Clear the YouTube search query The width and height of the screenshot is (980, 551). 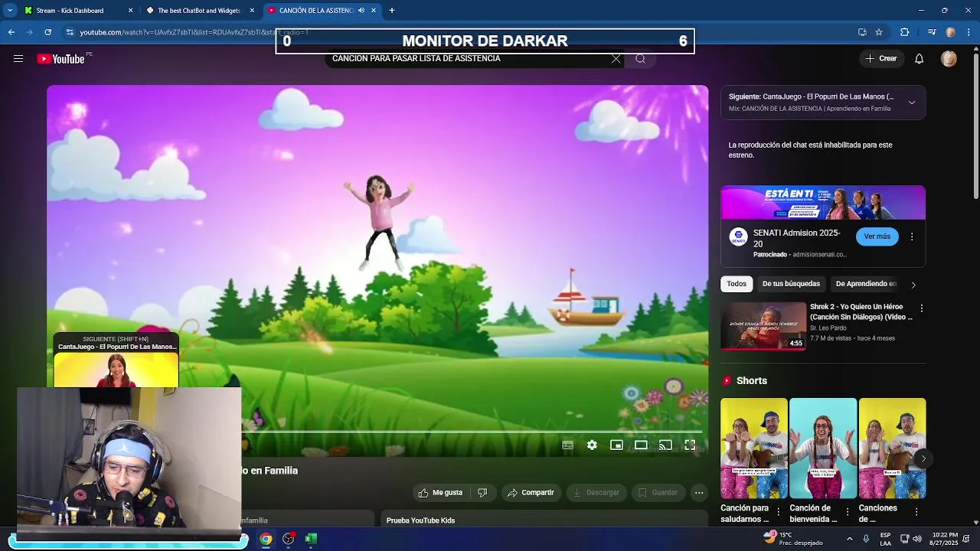pyautogui.click(x=616, y=59)
